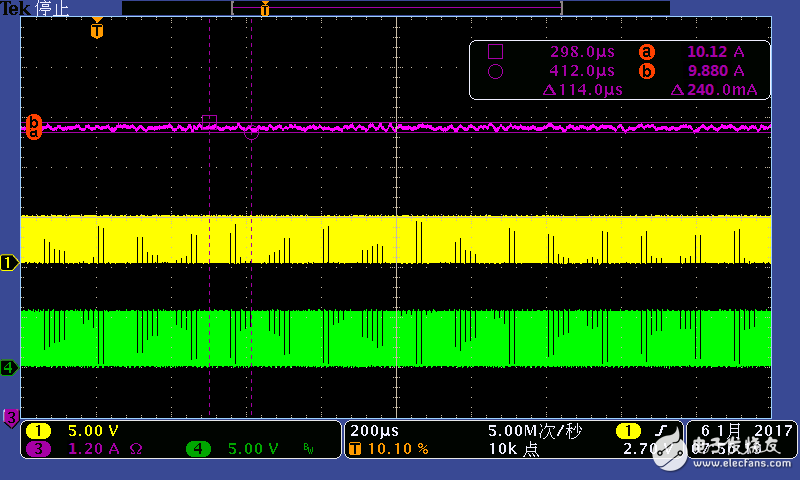
Task: Click the circle cursor symbol in readout
Action: click(x=495, y=71)
